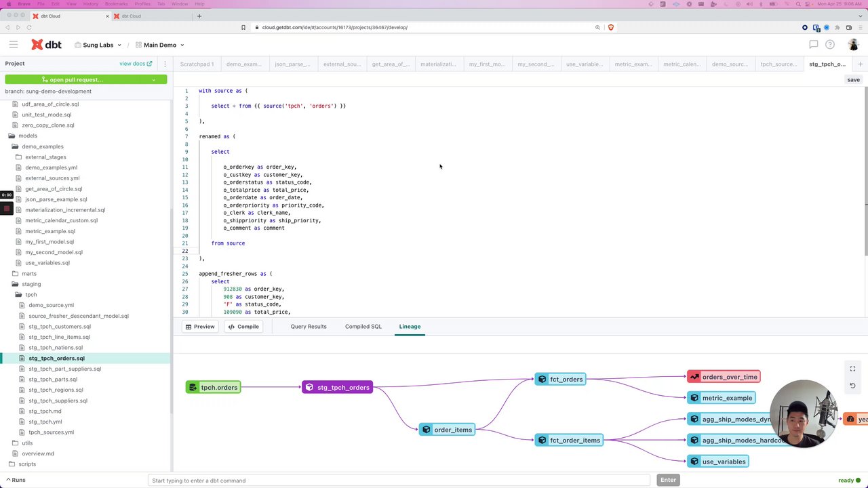Reload the page in the browser
The height and width of the screenshot is (488, 868).
(x=29, y=27)
